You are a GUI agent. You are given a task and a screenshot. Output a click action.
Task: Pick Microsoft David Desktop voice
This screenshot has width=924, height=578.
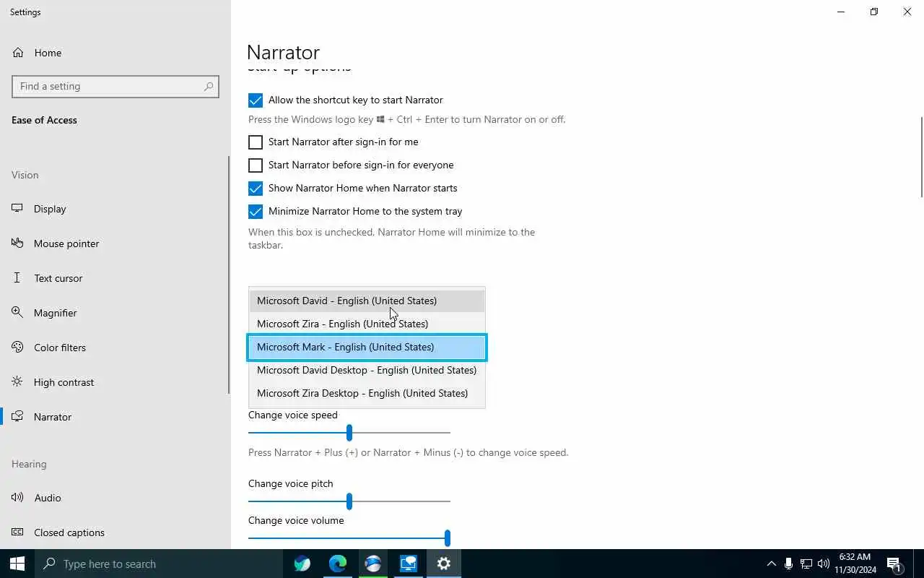pyautogui.click(x=367, y=370)
